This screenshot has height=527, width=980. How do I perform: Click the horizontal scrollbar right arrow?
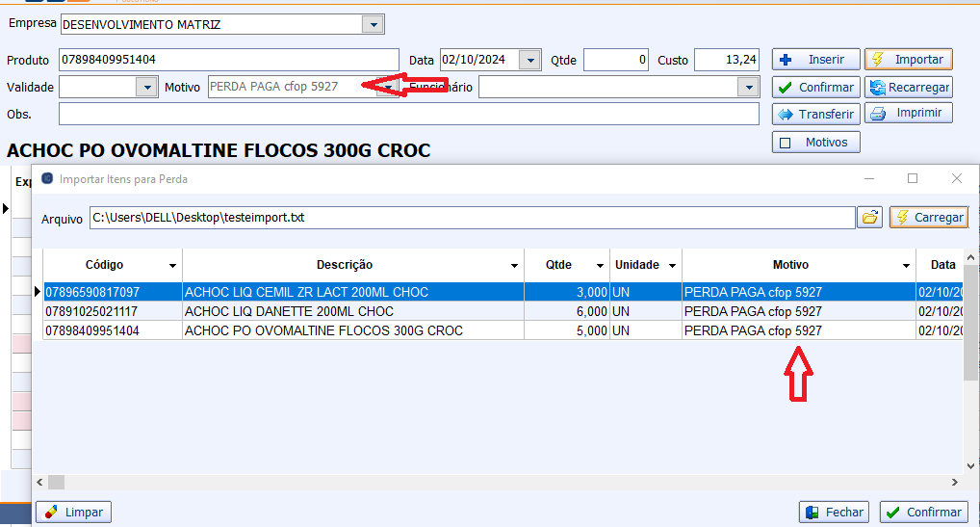(x=955, y=482)
